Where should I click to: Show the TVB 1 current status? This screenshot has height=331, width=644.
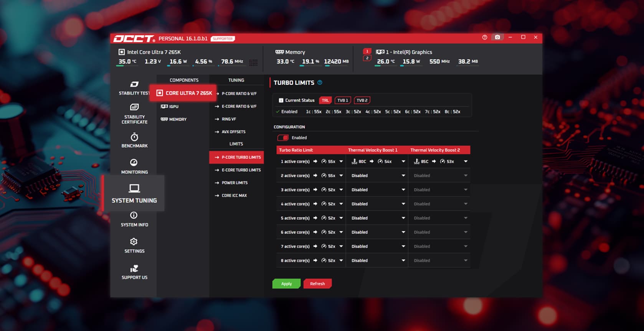tap(343, 100)
